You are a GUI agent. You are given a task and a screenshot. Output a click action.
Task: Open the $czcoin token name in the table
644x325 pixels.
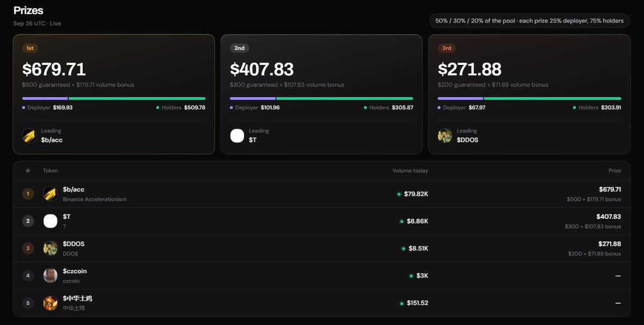coord(75,271)
